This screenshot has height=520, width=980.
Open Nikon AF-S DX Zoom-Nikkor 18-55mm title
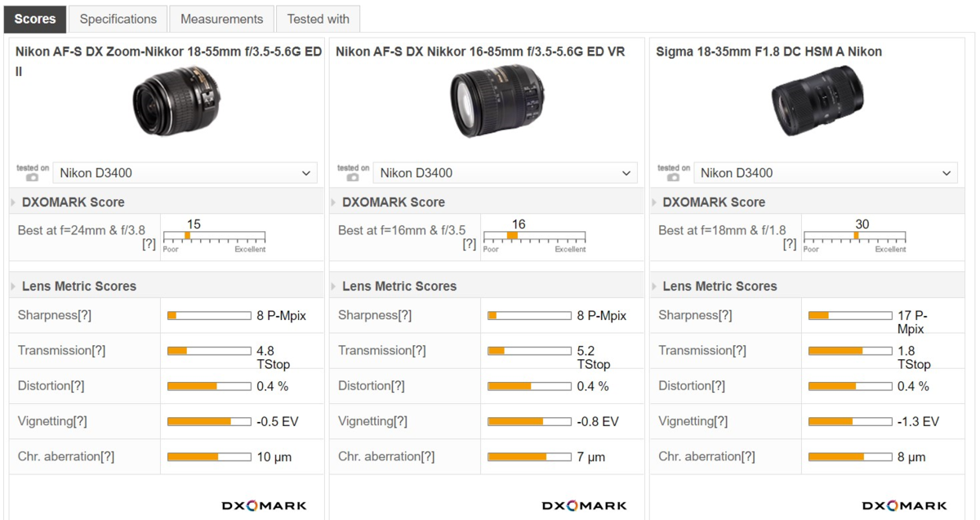pos(168,61)
